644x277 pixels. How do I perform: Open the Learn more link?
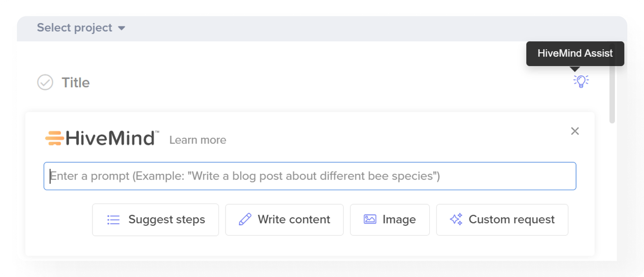(198, 140)
